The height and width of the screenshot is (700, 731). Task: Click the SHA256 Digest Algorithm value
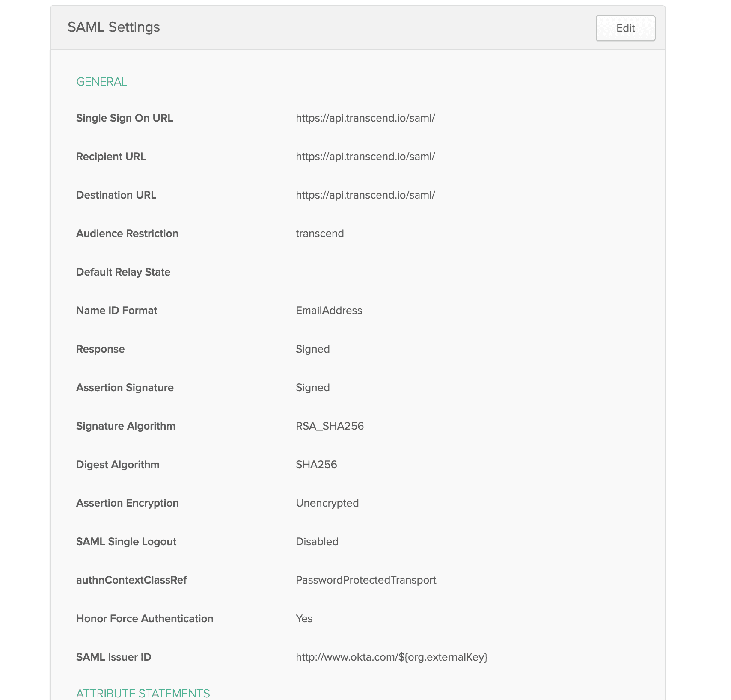point(316,465)
